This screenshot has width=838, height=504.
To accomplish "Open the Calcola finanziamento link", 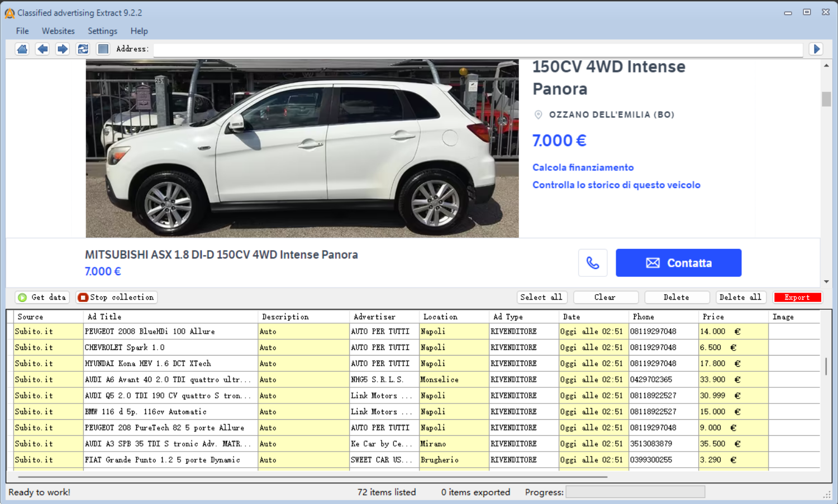I will coord(583,167).
